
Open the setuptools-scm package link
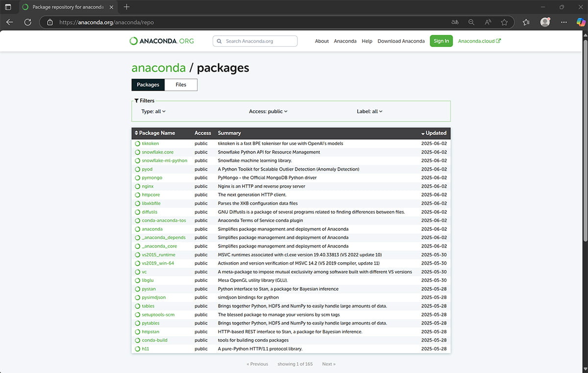tap(158, 315)
